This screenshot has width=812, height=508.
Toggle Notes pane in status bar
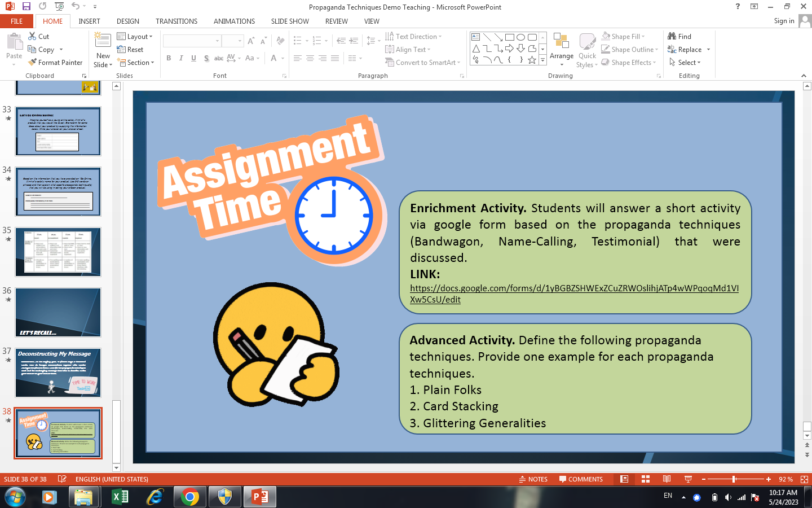[x=533, y=479]
